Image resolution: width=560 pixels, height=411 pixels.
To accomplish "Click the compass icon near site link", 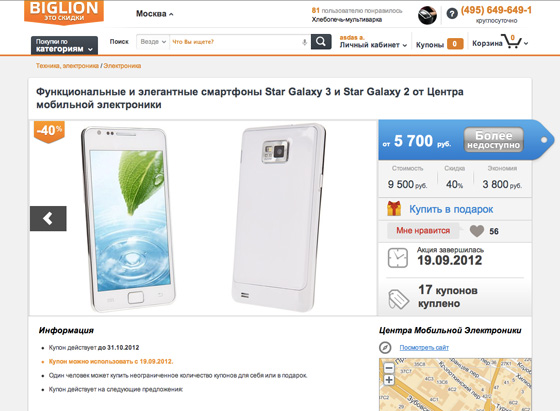I will click(385, 347).
